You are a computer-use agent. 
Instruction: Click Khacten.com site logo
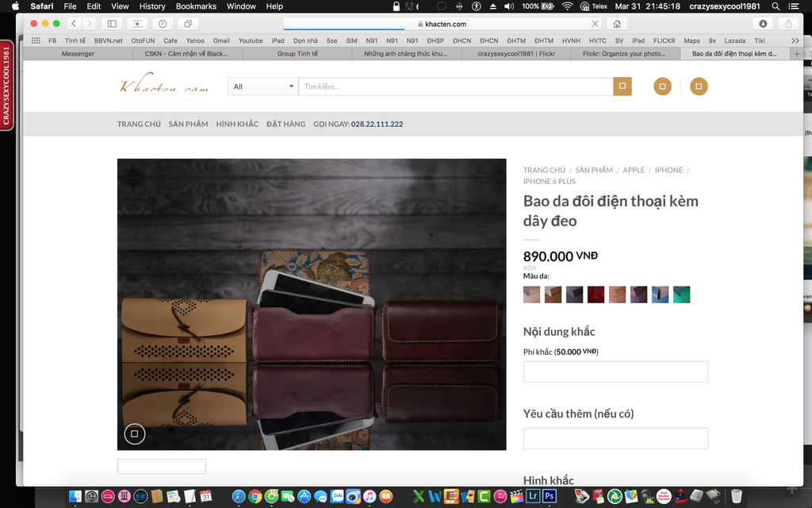tap(164, 83)
